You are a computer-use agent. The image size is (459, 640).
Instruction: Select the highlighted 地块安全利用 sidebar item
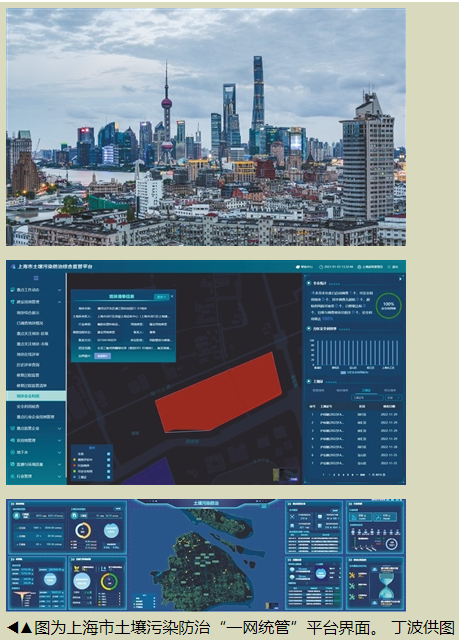pos(36,396)
